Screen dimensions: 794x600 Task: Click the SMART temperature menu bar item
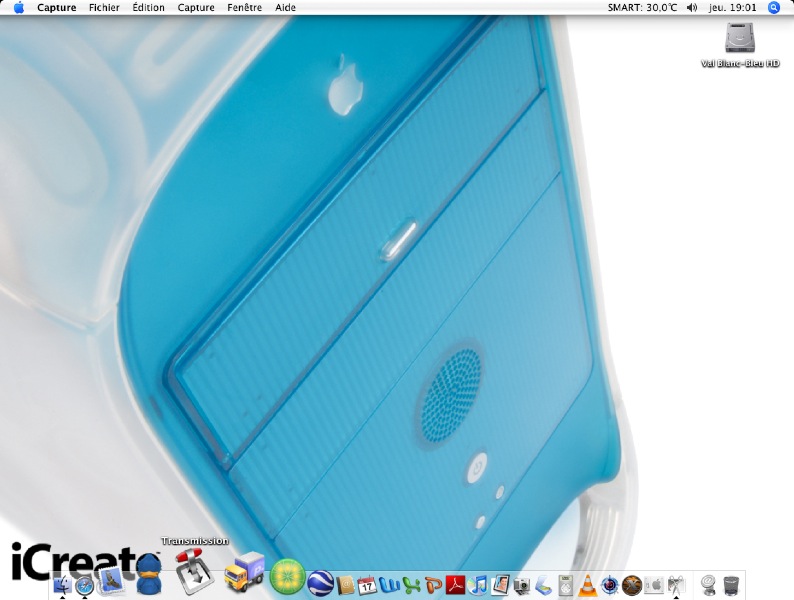[642, 8]
